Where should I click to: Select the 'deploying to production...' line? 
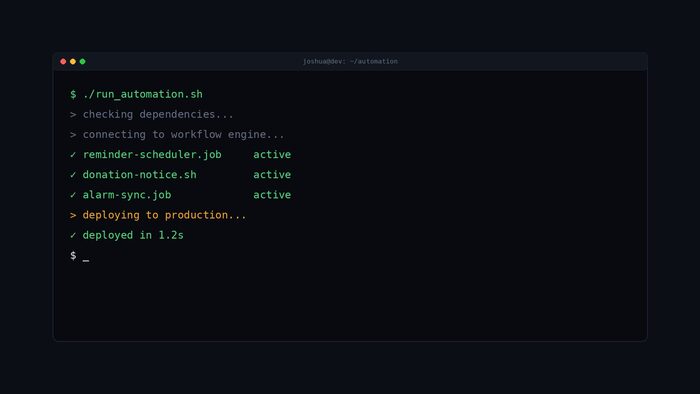coord(158,215)
